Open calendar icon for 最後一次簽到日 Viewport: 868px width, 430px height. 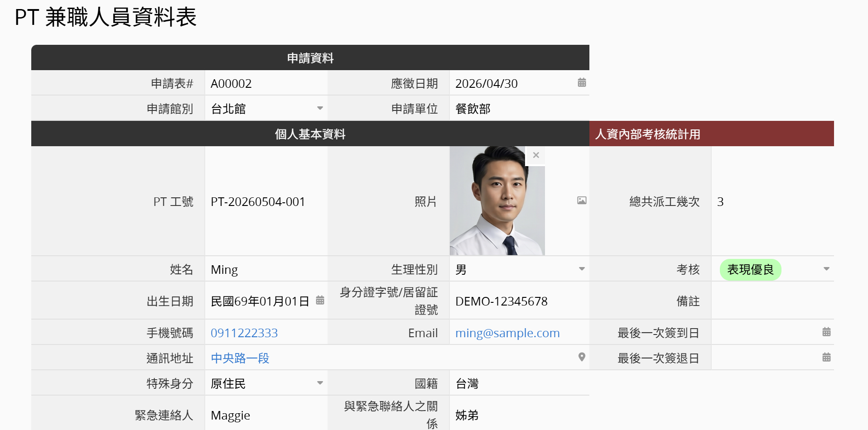(x=826, y=332)
